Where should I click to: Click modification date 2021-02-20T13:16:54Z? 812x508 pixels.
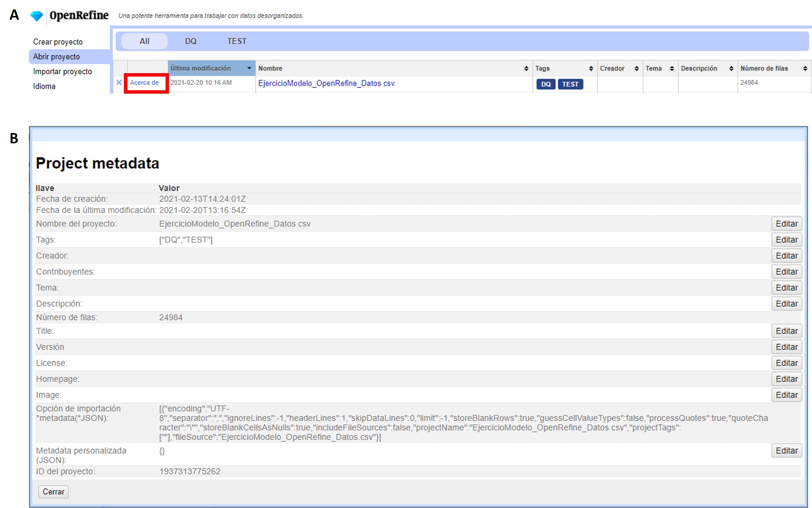pyautogui.click(x=202, y=210)
